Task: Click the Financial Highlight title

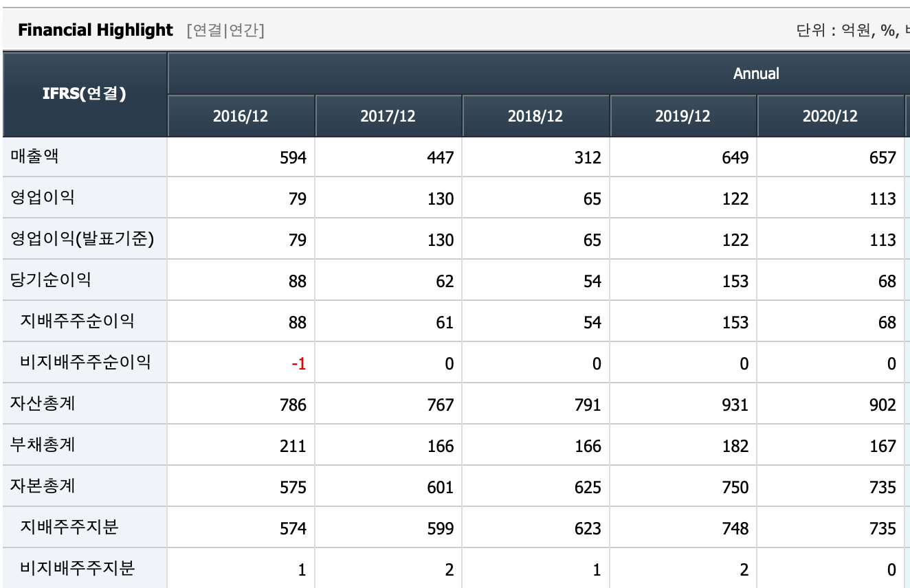Action: (96, 30)
